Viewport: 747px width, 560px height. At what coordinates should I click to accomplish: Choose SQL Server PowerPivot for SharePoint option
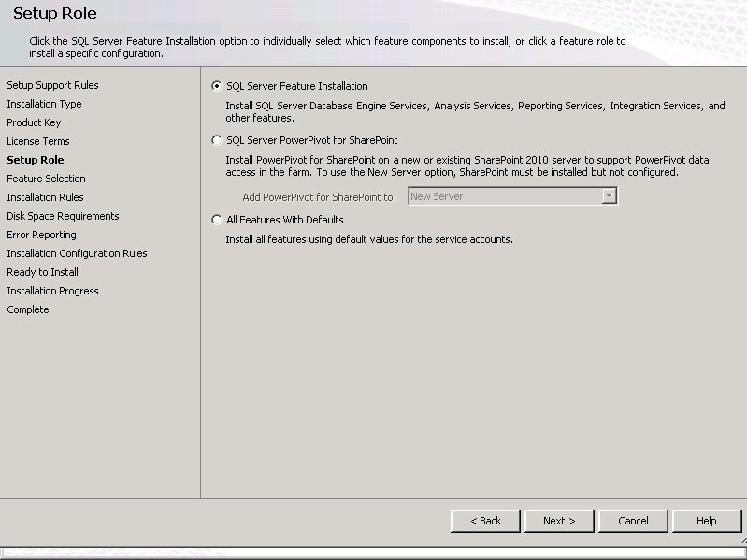(x=217, y=140)
